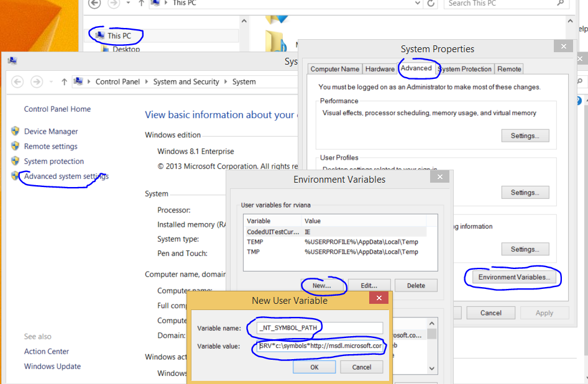Click the shield icon beside Device Manager
Image resolution: width=588 pixels, height=384 pixels.
[x=16, y=131]
